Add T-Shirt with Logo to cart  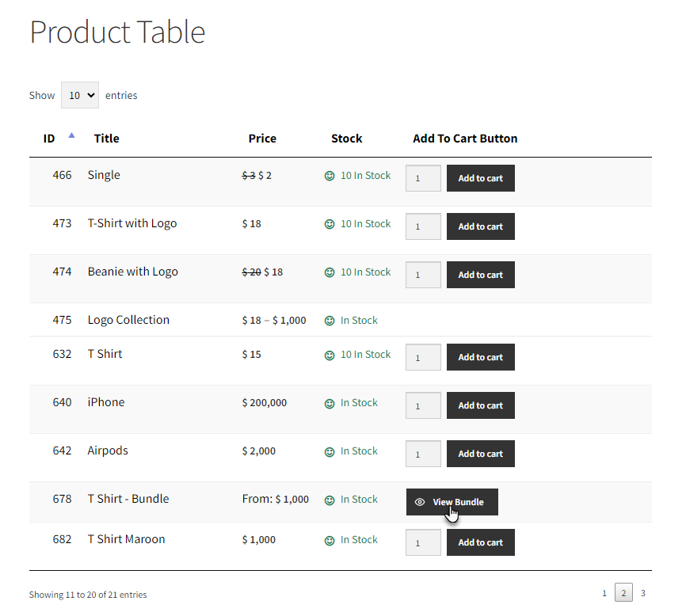[480, 226]
